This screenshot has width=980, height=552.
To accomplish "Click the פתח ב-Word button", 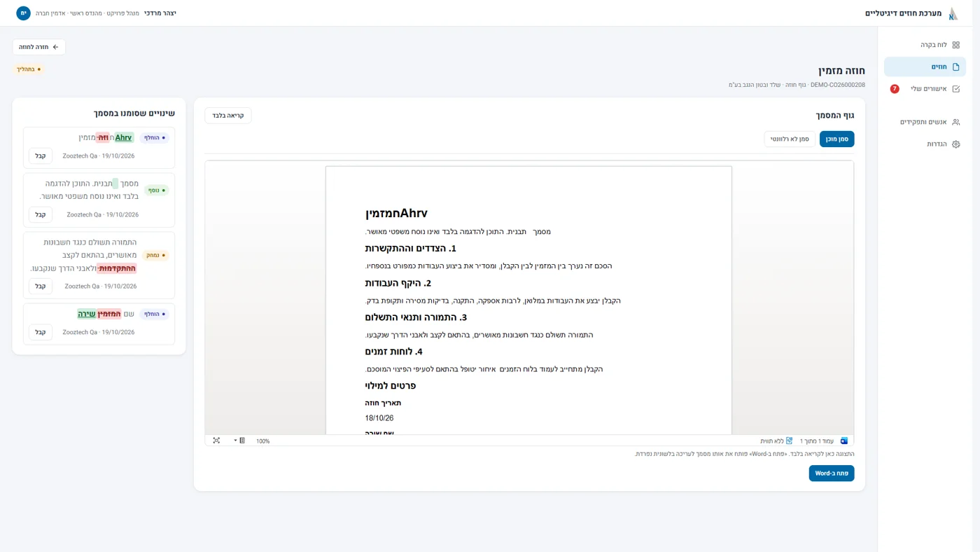I will click(x=832, y=474).
